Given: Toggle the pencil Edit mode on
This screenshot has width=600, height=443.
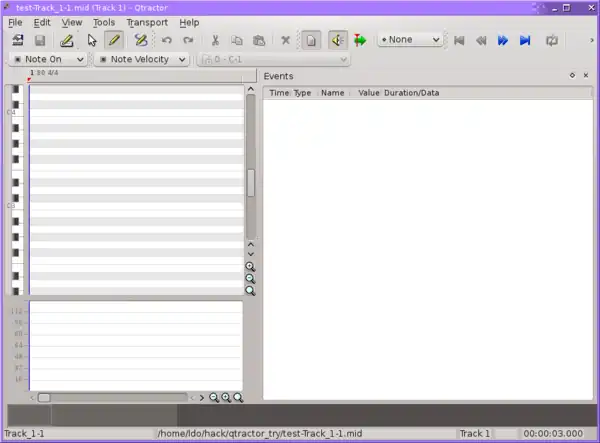Looking at the screenshot, I should click(x=115, y=41).
